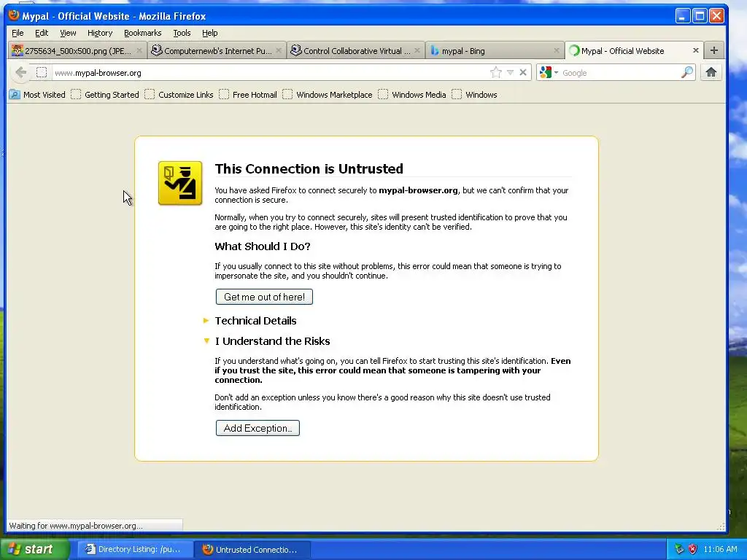Minimize the Firefox window
This screenshot has width=747, height=560.
[x=682, y=16]
